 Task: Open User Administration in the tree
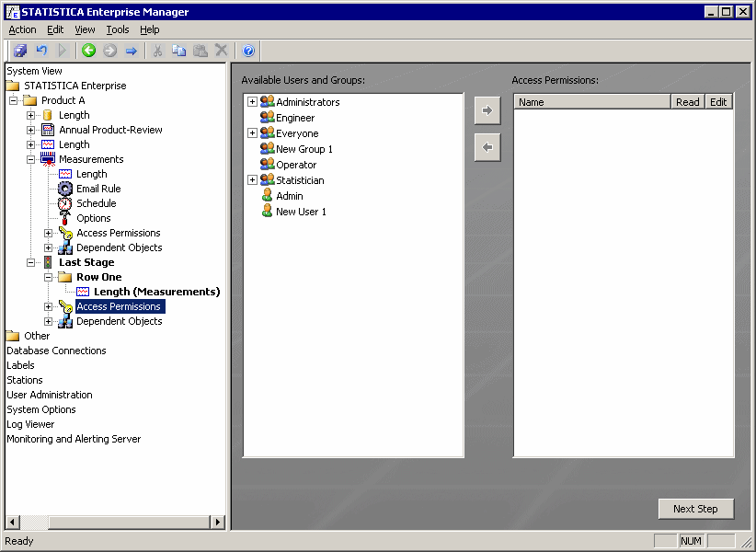point(50,395)
